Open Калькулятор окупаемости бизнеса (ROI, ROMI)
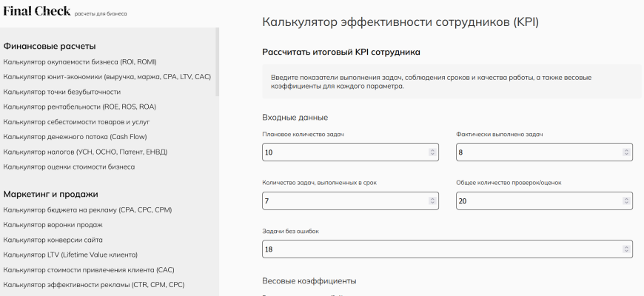This screenshot has height=296, width=644. click(x=79, y=61)
